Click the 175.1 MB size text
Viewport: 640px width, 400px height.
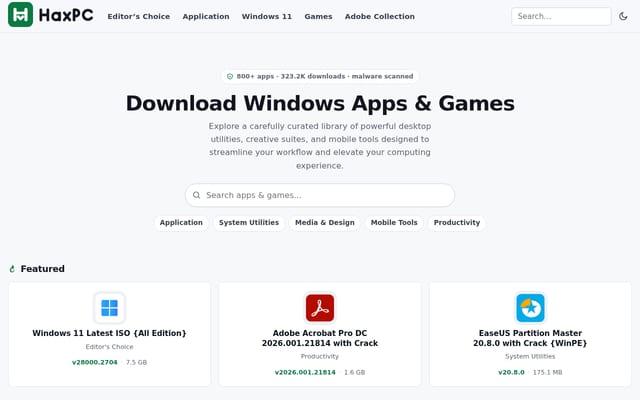pos(548,372)
